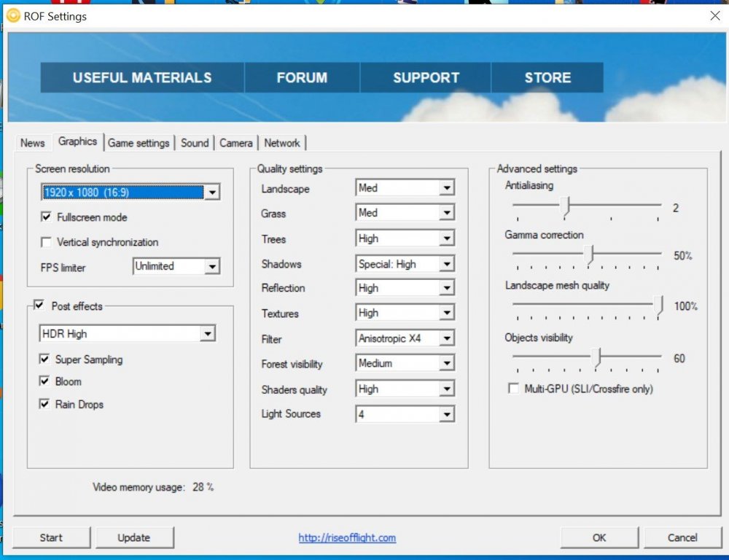Click the ROF Settings title bar icon

pos(13,16)
